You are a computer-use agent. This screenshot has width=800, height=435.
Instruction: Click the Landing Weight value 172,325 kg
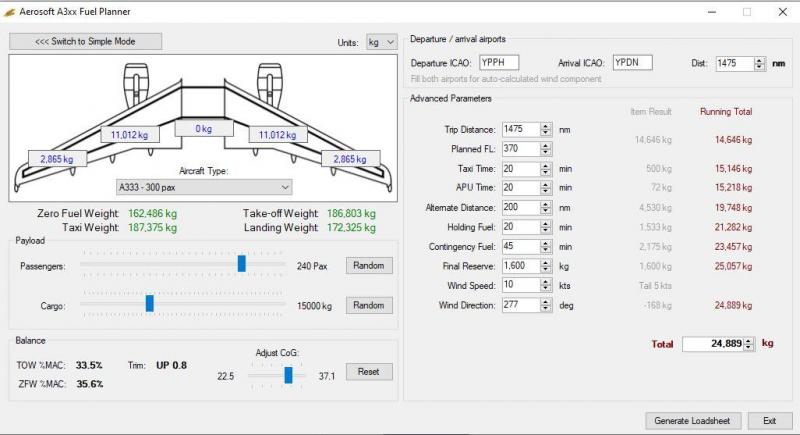coord(351,227)
